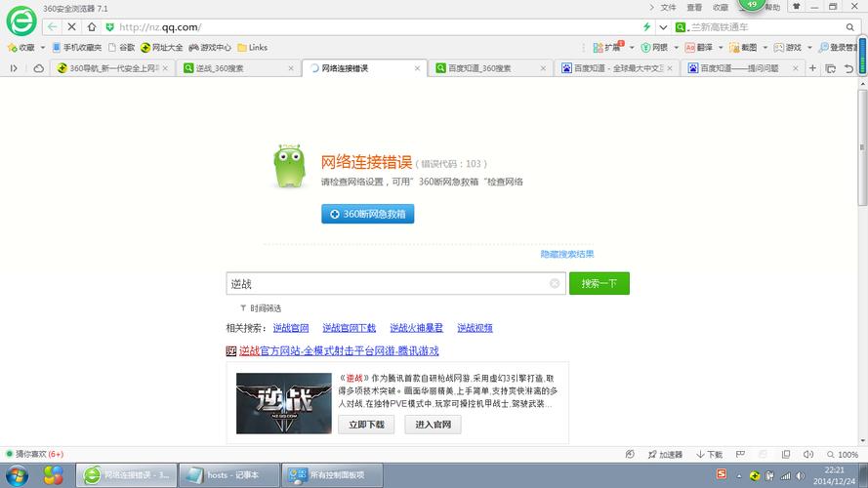Click the tab list window icon

pos(830,68)
